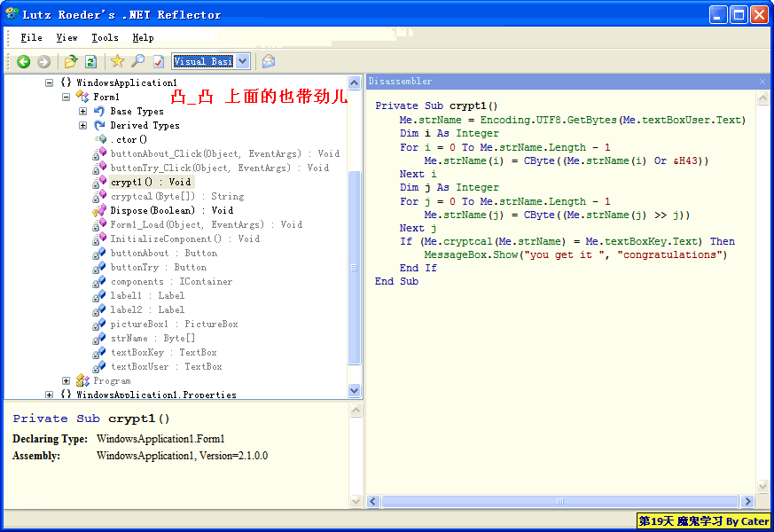
Task: Click the Disassembler horizontal scrollbar thumb
Action: [x=559, y=501]
